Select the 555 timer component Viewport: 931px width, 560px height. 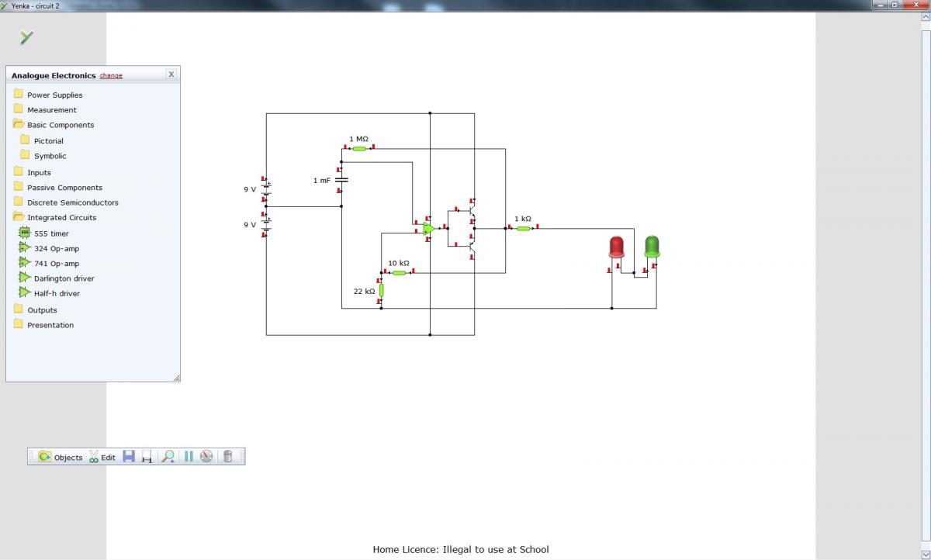[44, 233]
